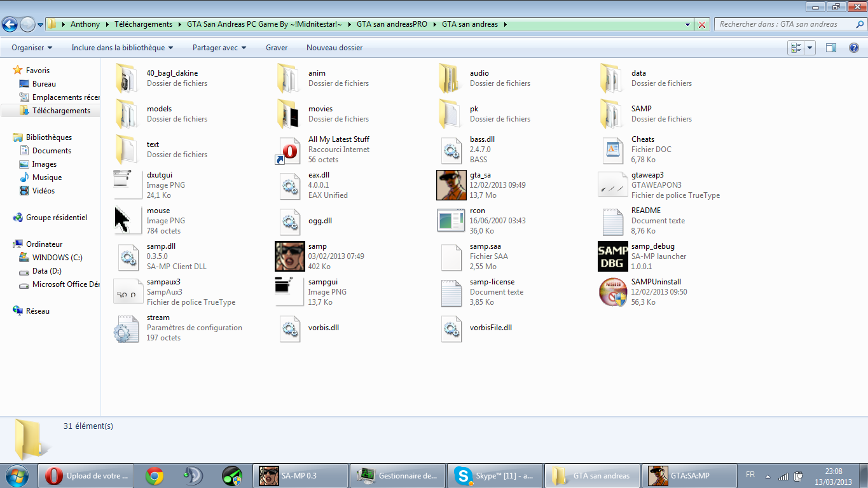Image resolution: width=868 pixels, height=488 pixels.
Task: Select the movies folder
Action: tap(322, 114)
